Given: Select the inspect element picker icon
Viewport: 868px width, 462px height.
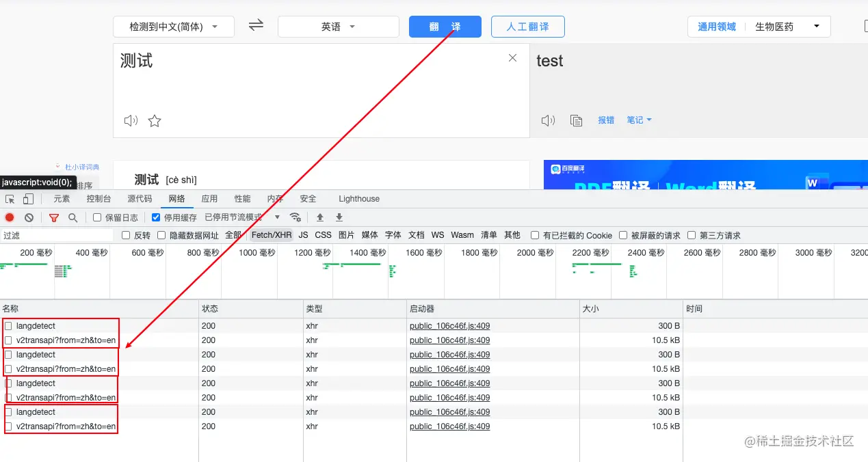Looking at the screenshot, I should point(10,199).
